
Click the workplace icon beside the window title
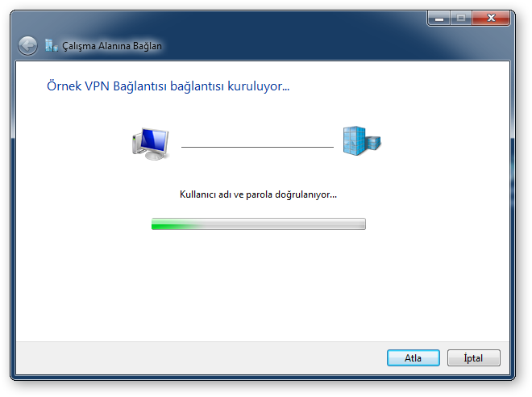[52, 45]
